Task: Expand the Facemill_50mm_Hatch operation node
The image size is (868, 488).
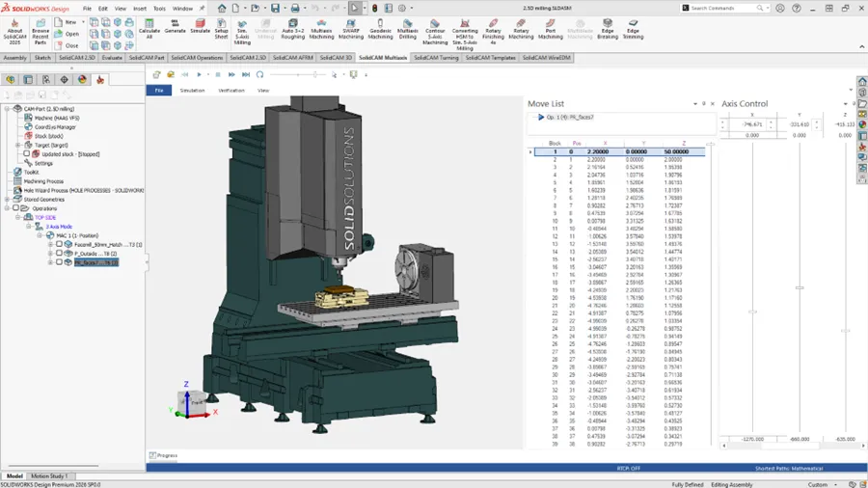Action: (50, 244)
